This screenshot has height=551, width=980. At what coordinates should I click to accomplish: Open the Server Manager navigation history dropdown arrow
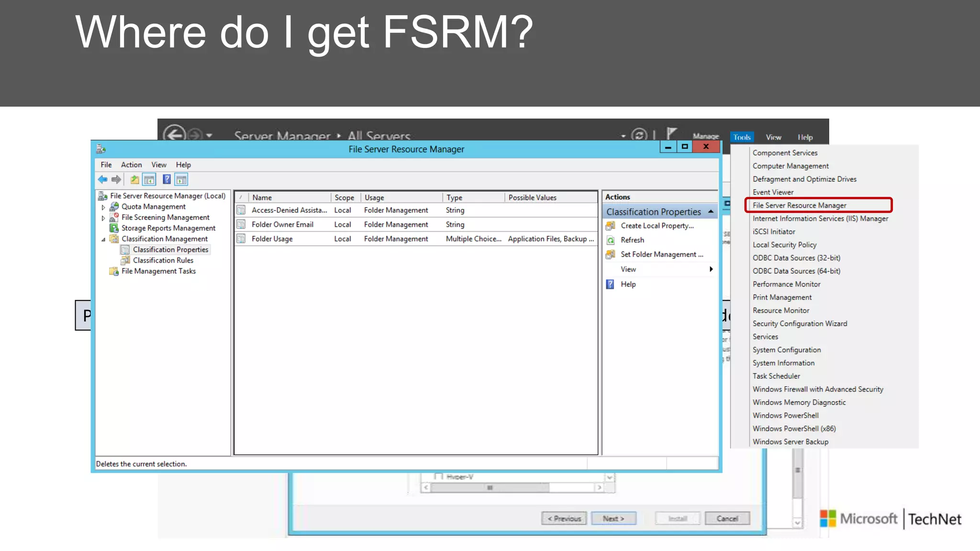coord(210,136)
